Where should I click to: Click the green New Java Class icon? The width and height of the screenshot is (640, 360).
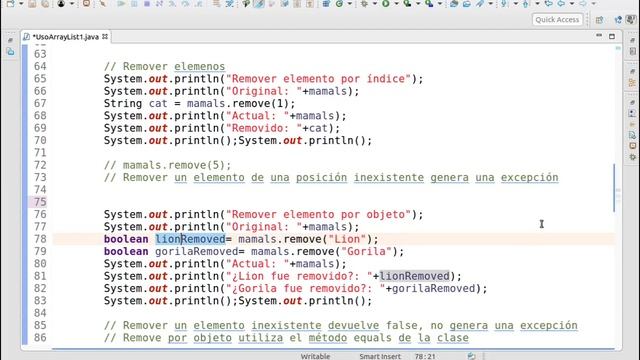tap(339, 4)
